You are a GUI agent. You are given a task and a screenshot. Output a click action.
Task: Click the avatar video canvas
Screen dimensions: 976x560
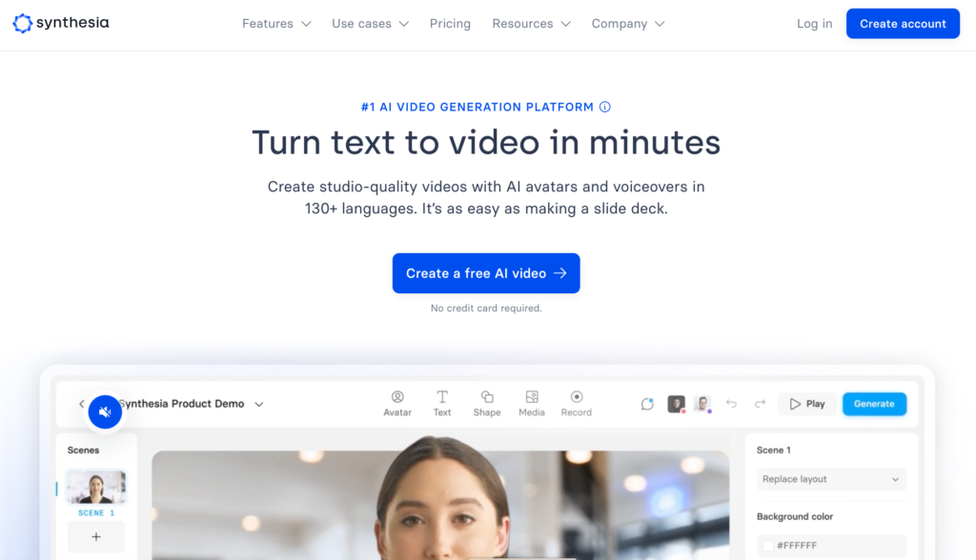tap(440, 506)
